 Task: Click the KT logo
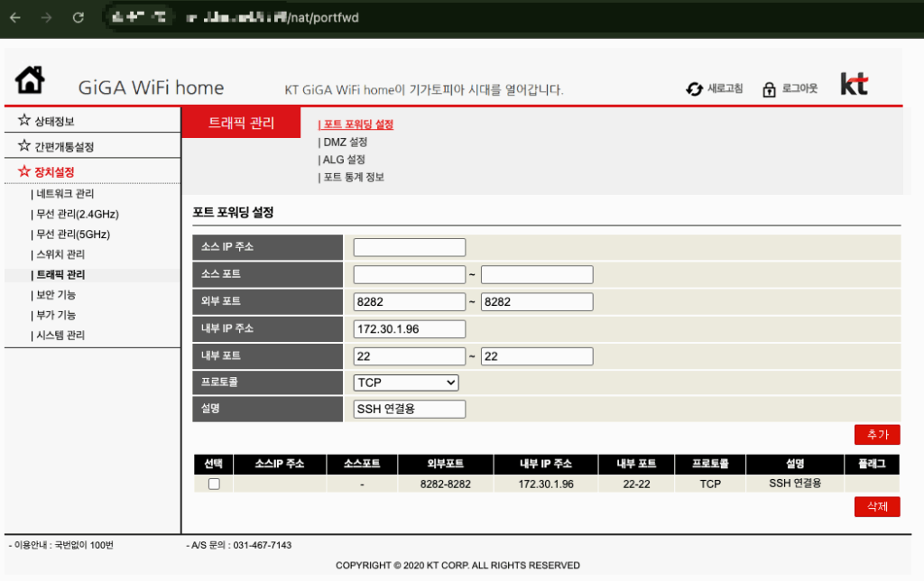tap(854, 85)
